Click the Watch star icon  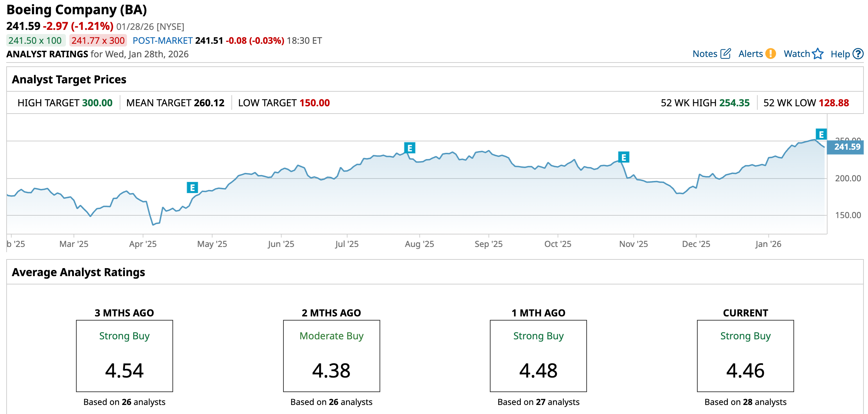point(818,54)
